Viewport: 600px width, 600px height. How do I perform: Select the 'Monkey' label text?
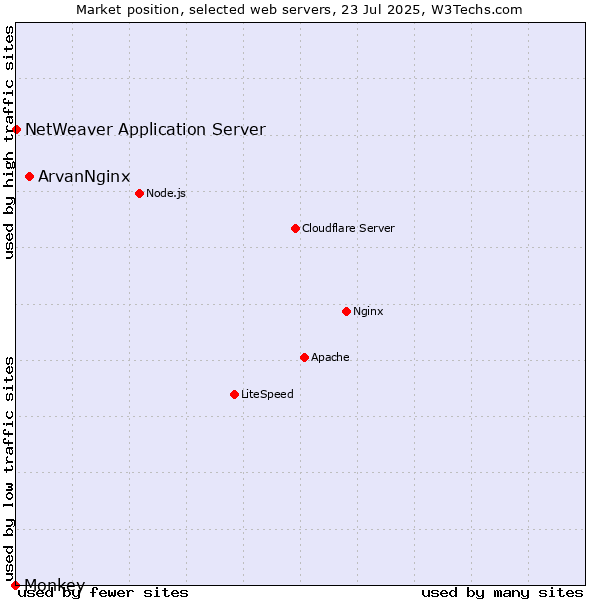(x=55, y=584)
